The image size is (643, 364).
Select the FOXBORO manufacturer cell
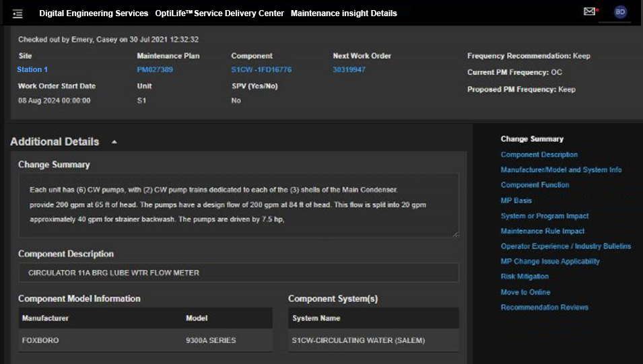(40, 340)
